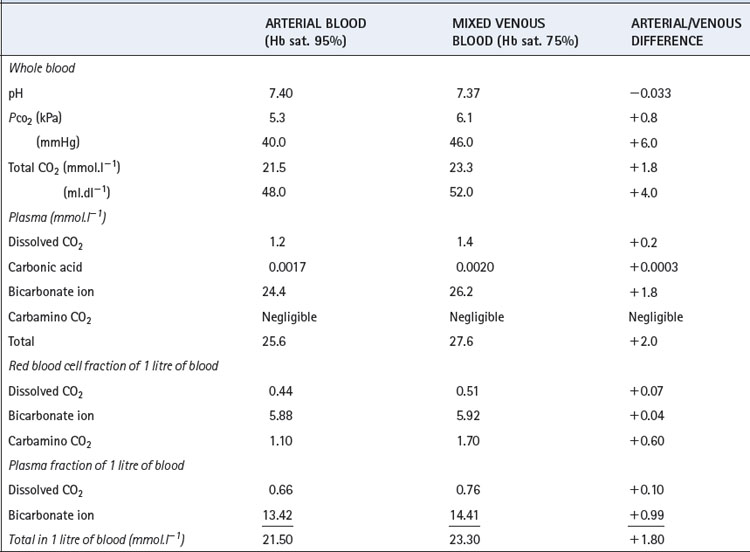Viewport: 750px width, 552px height.
Task: Select the "Pco2 (kPa)" row label
Action: (x=39, y=118)
